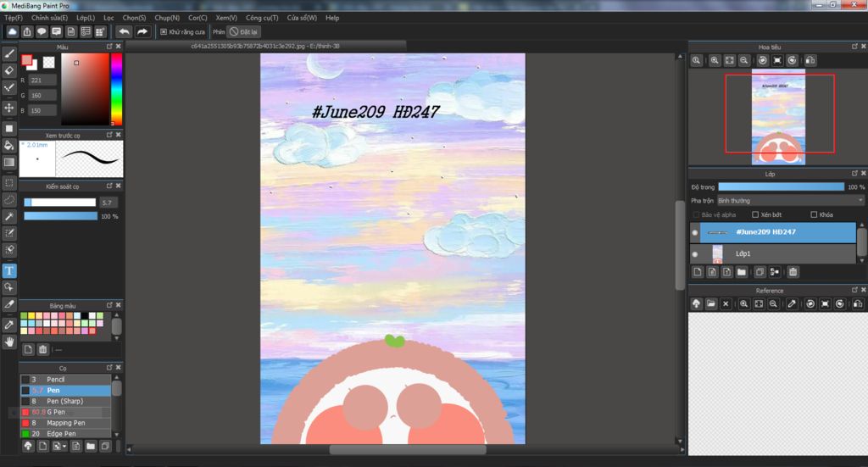
Task: Add new brush in Cọ panel
Action: (42, 446)
